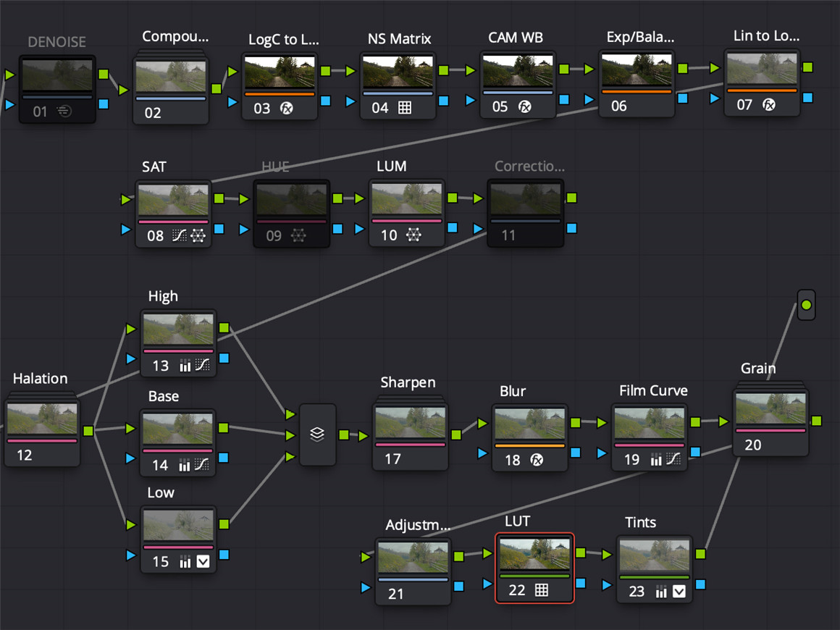Viewport: 840px width, 630px height.
Task: Click the chevron badge on Low node 15
Action: [203, 561]
